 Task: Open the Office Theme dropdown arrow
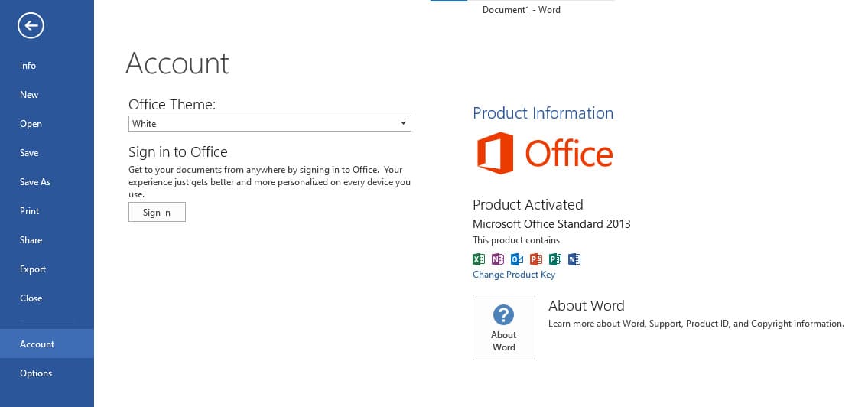[x=403, y=124]
